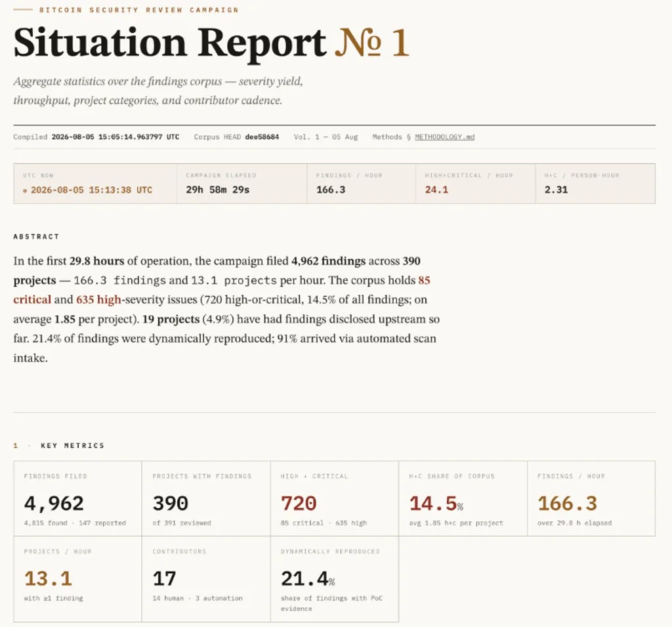This screenshot has width=672, height=627.
Task: Open the Dynamically Reproduced 21.4% card
Action: pos(335,579)
